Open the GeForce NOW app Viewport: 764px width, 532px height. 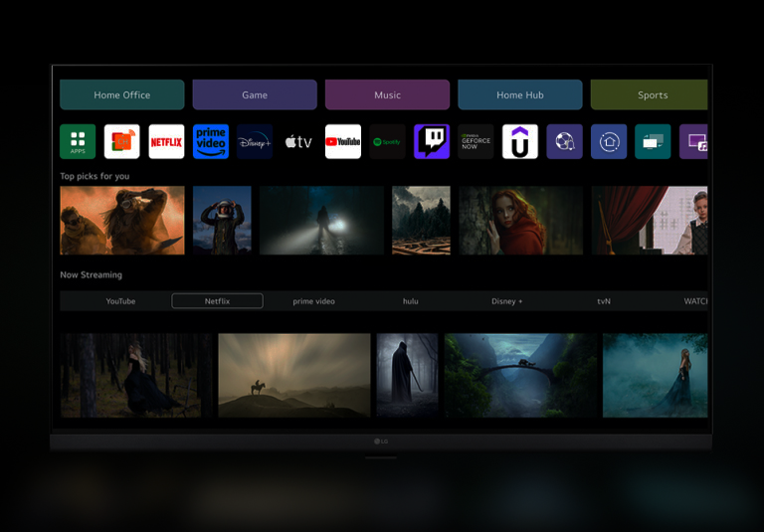pos(476,142)
